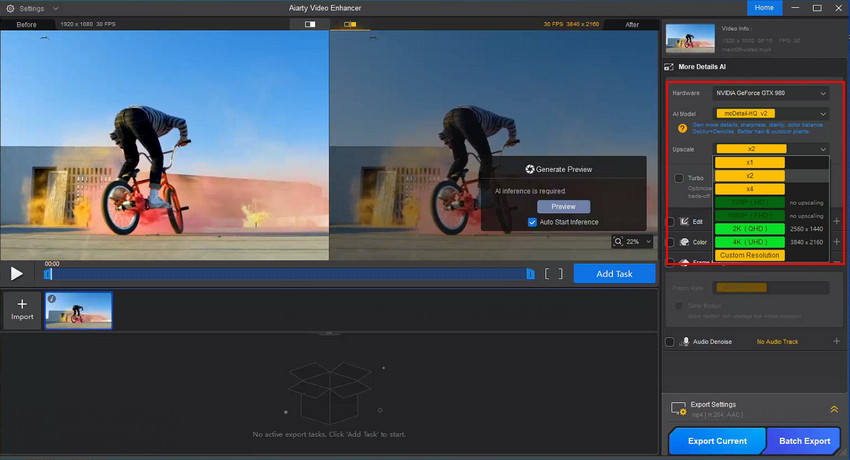
Task: Switch to side-by-side comparison view icon
Action: coord(350,24)
